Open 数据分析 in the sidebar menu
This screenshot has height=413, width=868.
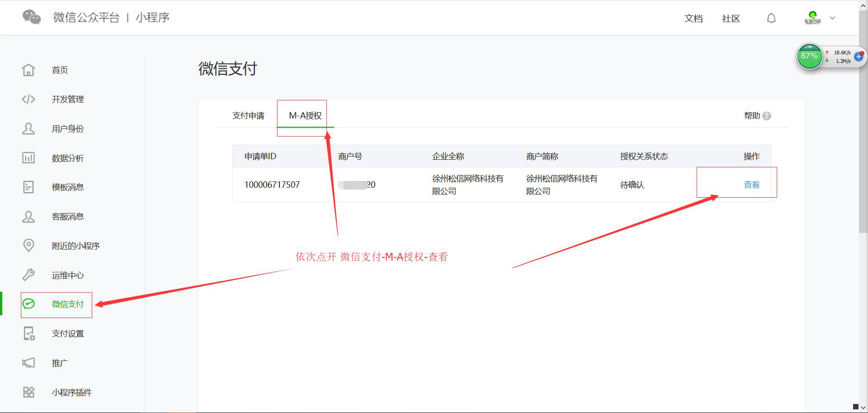[x=68, y=158]
